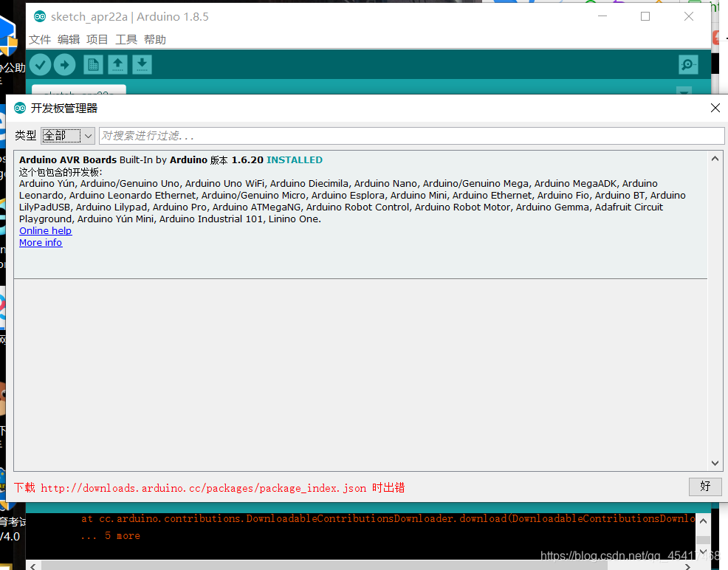Click the Arduino icon in the IDE title bar

pyautogui.click(x=39, y=16)
